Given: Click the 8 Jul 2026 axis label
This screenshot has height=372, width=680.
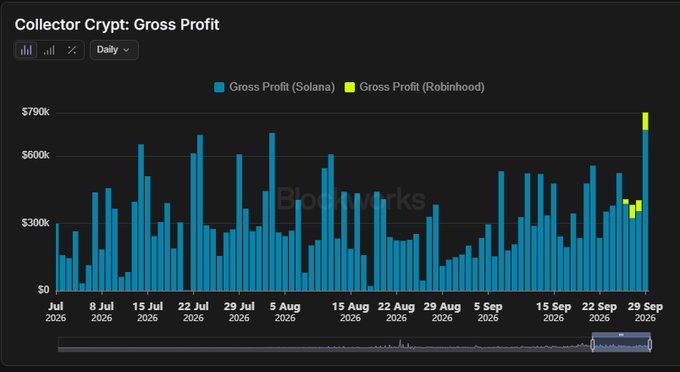Looking at the screenshot, I should [x=101, y=312].
